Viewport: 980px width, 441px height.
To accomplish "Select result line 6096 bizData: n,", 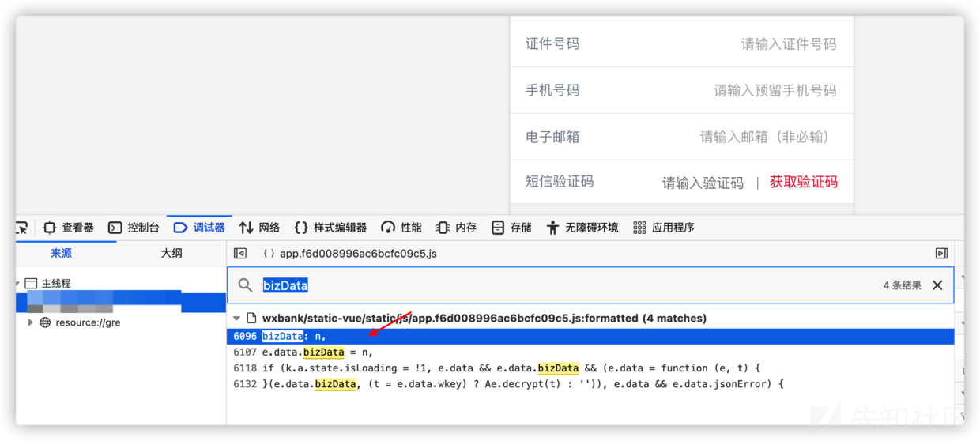I will pyautogui.click(x=590, y=337).
